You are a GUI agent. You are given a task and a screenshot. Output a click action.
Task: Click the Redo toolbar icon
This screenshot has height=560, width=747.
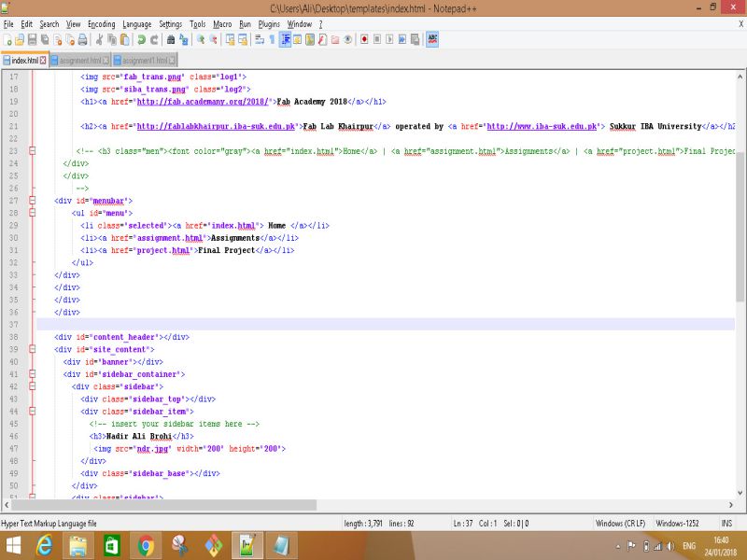click(x=154, y=39)
